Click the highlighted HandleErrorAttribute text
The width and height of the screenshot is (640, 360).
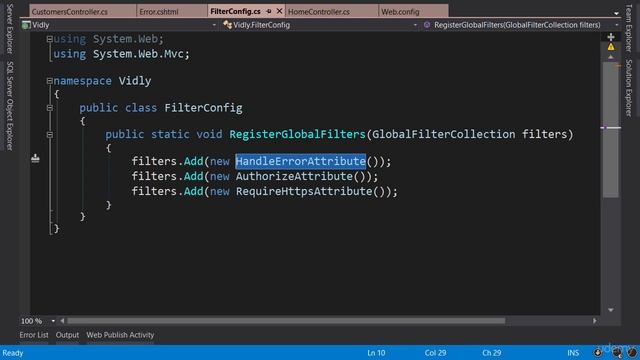tap(300, 161)
